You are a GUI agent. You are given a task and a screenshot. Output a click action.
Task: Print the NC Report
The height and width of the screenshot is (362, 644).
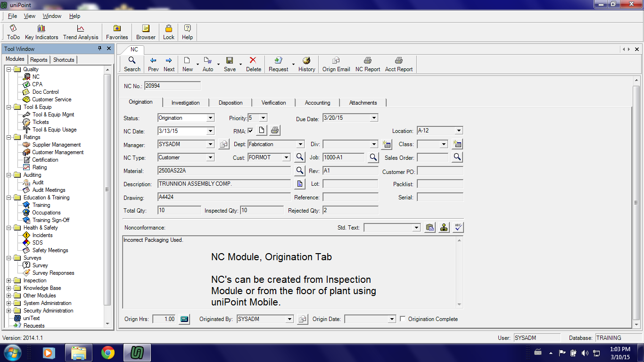pos(368,64)
